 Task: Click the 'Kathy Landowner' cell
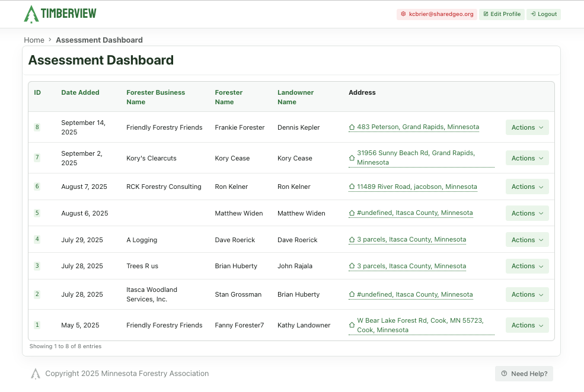pos(304,325)
